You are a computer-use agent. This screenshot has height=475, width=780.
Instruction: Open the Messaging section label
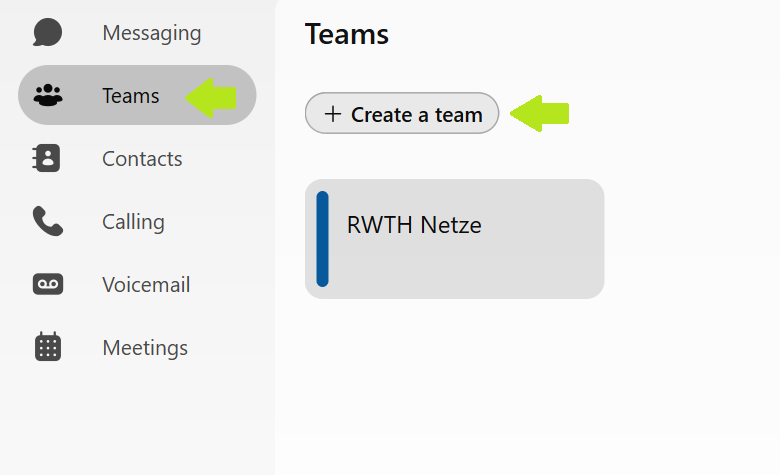pos(151,33)
